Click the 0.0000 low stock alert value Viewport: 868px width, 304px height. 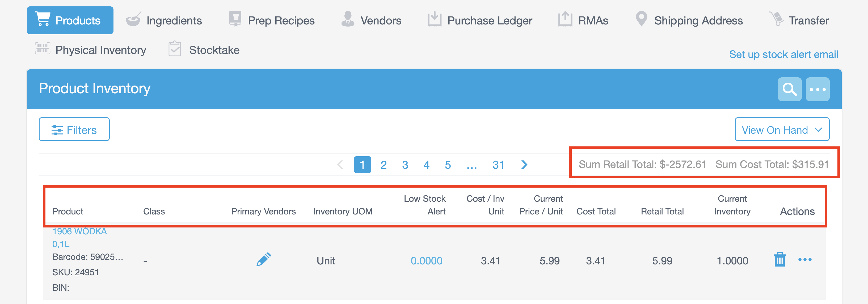[426, 261]
